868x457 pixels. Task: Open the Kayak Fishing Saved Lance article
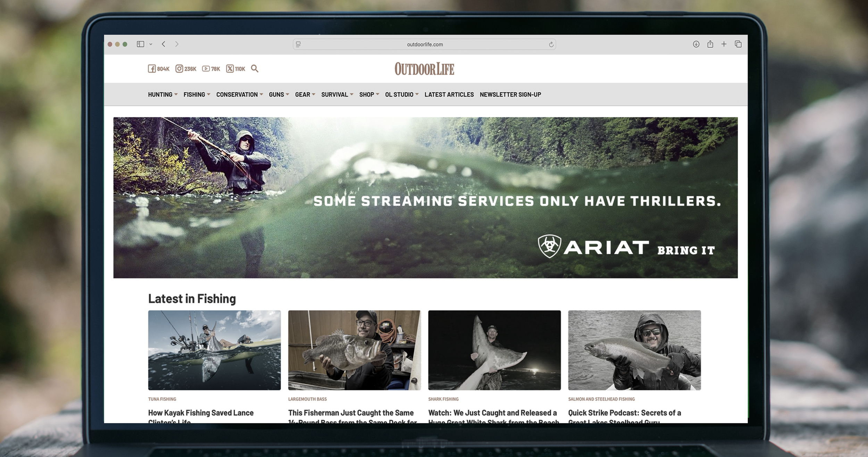[x=201, y=413]
